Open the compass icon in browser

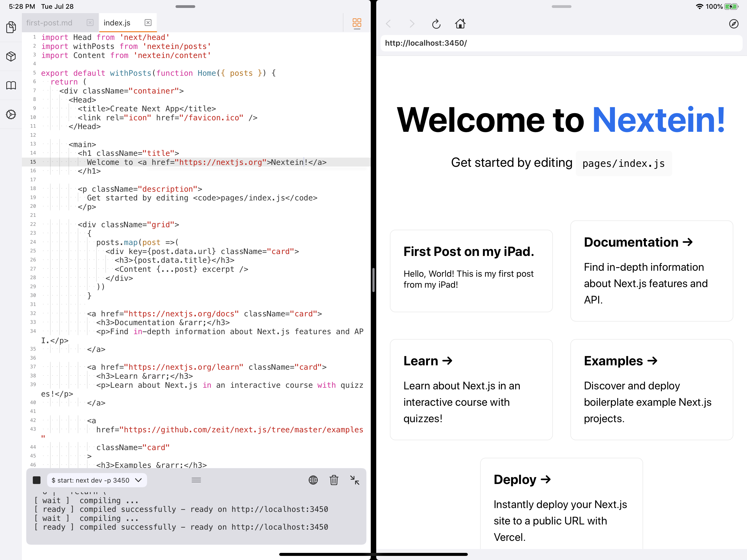pyautogui.click(x=734, y=24)
